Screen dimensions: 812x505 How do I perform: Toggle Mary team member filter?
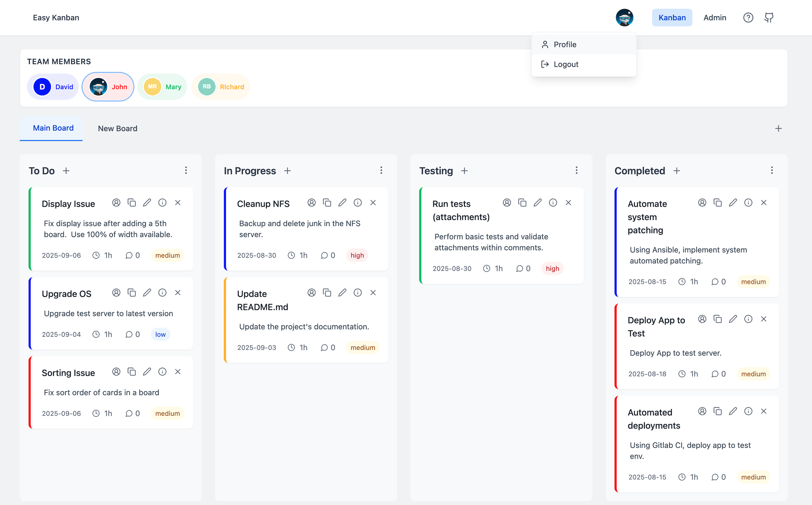coord(162,86)
